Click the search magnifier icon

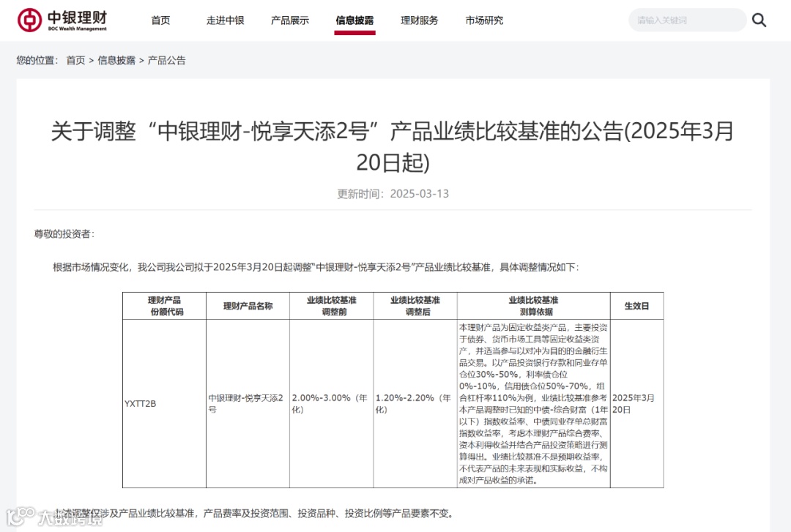point(759,20)
